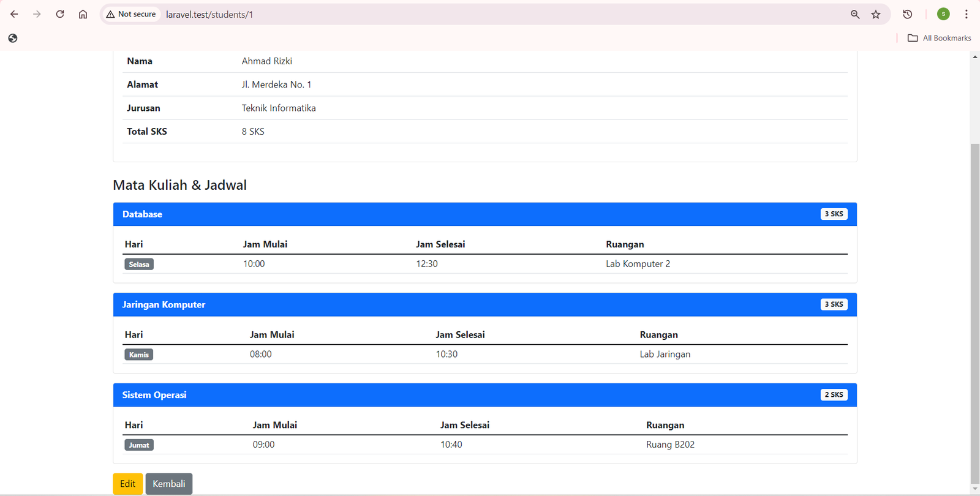This screenshot has height=496, width=980.
Task: Click the Ruangan header in Jaringan Komputer table
Action: point(659,335)
